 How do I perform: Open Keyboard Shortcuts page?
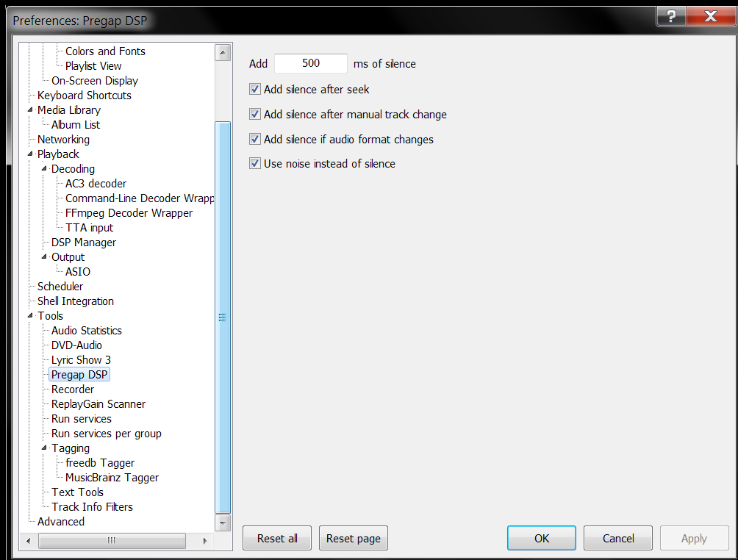tap(85, 96)
